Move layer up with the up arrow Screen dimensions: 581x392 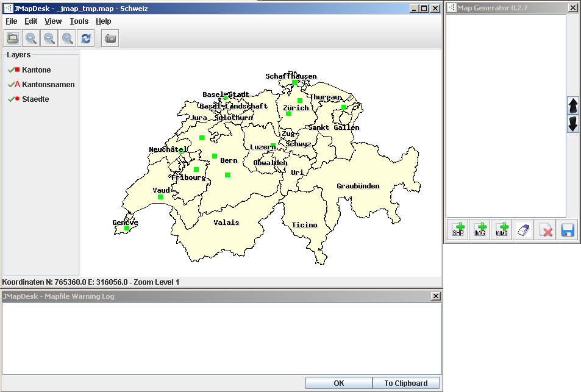[x=573, y=105]
